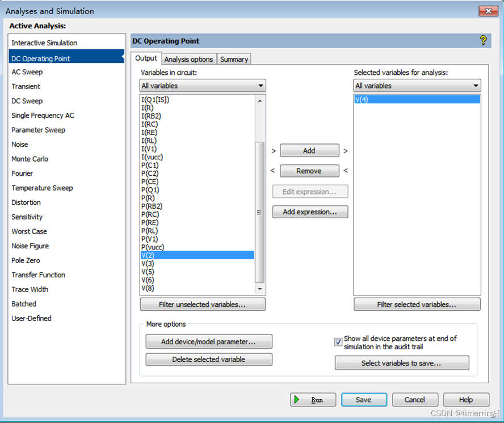Choose Transient analysis
The image size is (504, 423).
(x=66, y=86)
